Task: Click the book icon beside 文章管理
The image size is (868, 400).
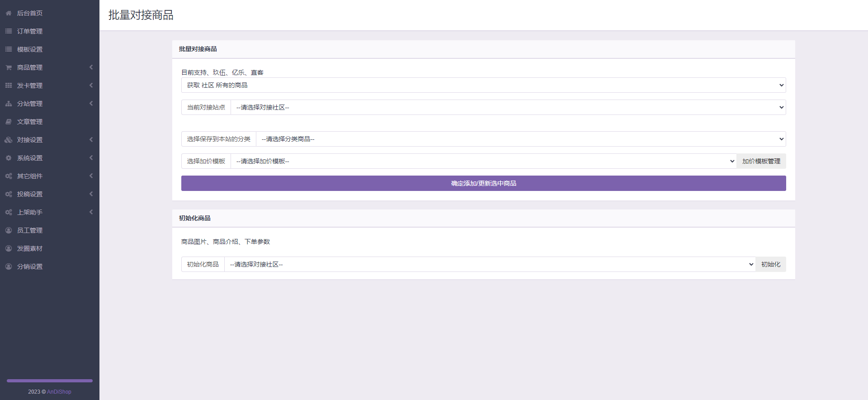Action: (9, 122)
